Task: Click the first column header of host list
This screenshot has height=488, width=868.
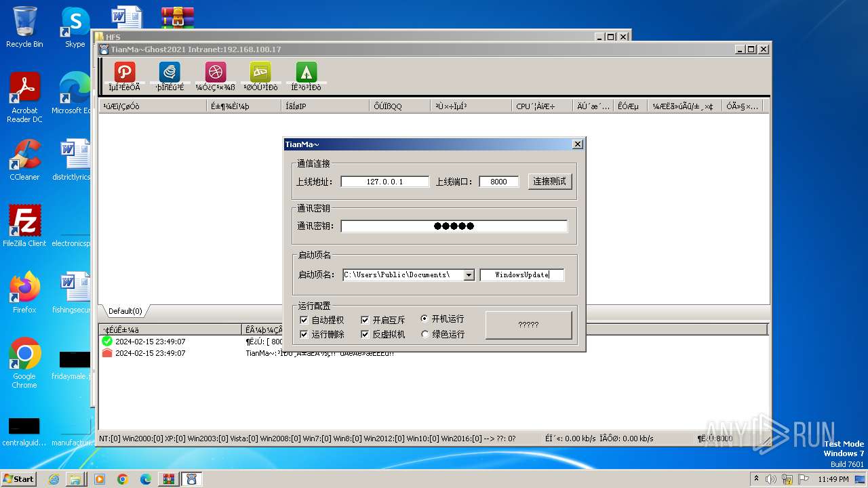Action: [x=153, y=106]
